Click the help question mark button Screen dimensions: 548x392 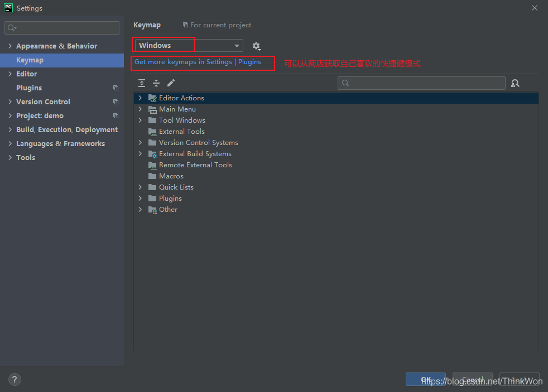(15, 380)
